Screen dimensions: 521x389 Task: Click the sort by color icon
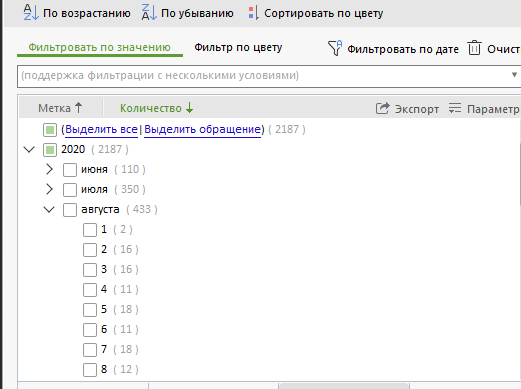tap(253, 13)
